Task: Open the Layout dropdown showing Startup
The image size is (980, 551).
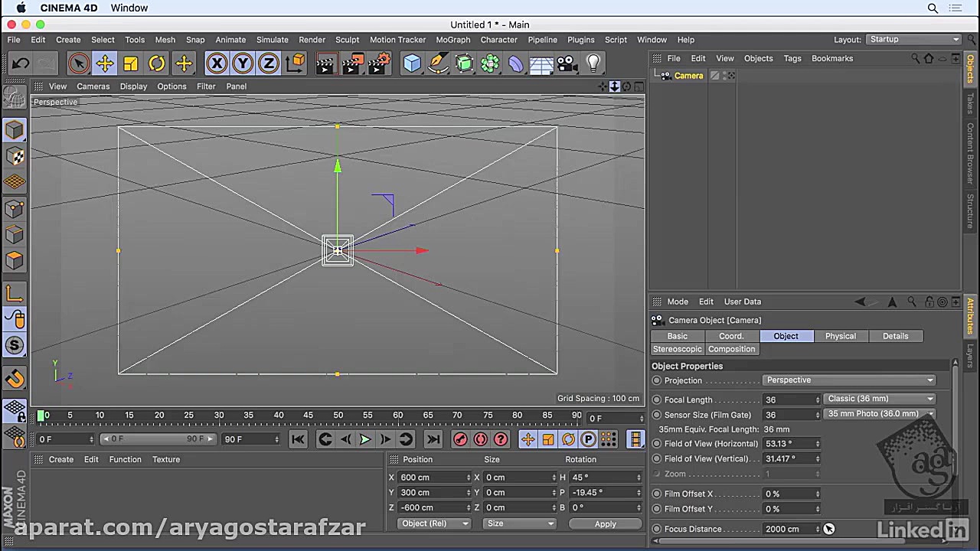Action: (913, 39)
